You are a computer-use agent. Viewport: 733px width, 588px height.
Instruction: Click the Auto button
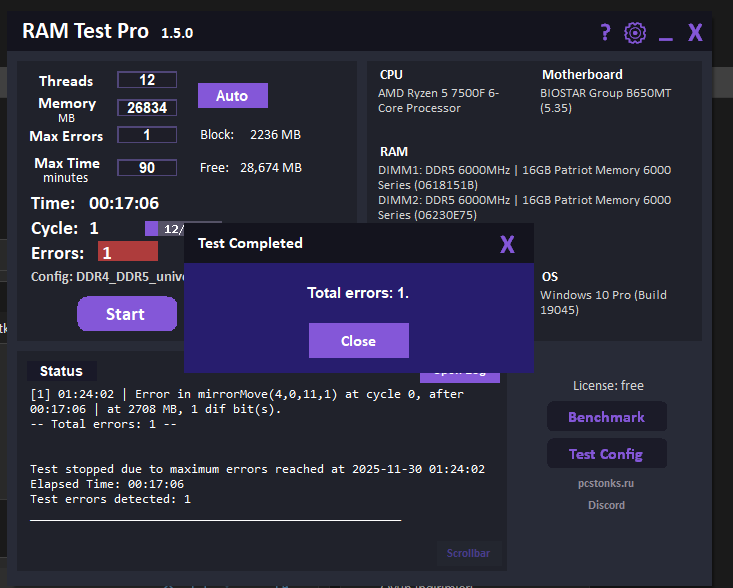233,96
